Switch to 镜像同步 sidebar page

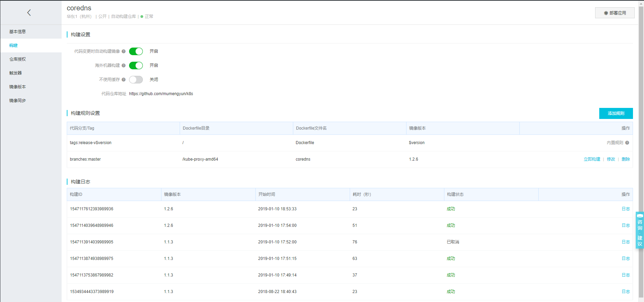tap(18, 101)
